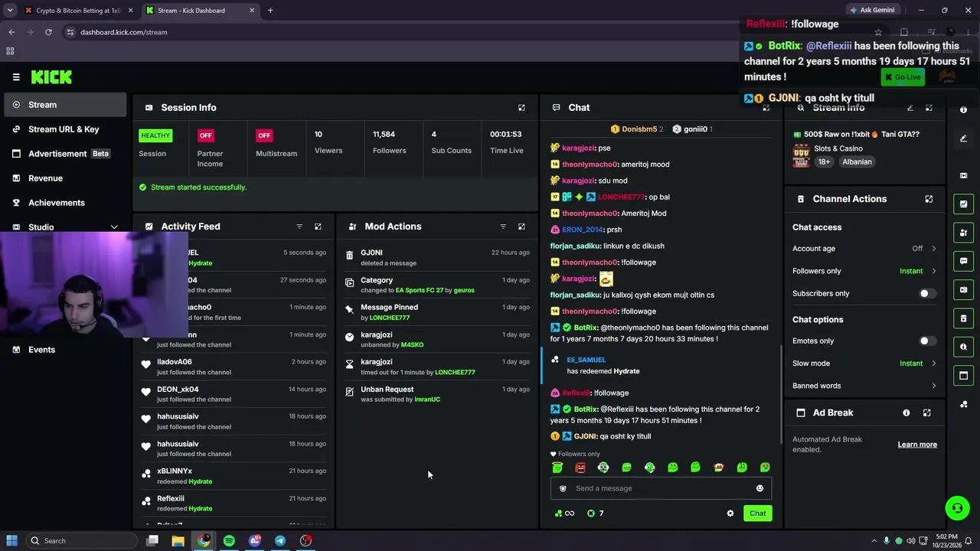The width and height of the screenshot is (980, 551).
Task: Open Banned words list
Action: tap(864, 386)
